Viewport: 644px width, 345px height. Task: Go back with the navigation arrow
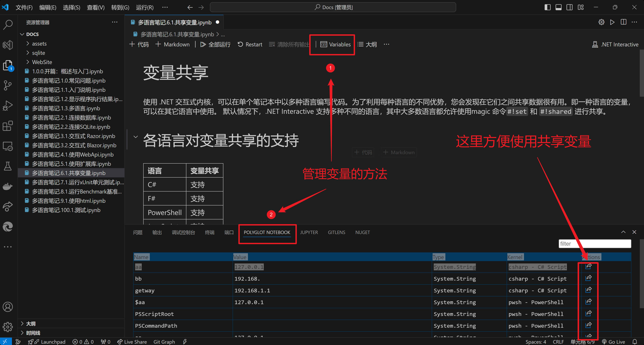pyautogui.click(x=190, y=7)
